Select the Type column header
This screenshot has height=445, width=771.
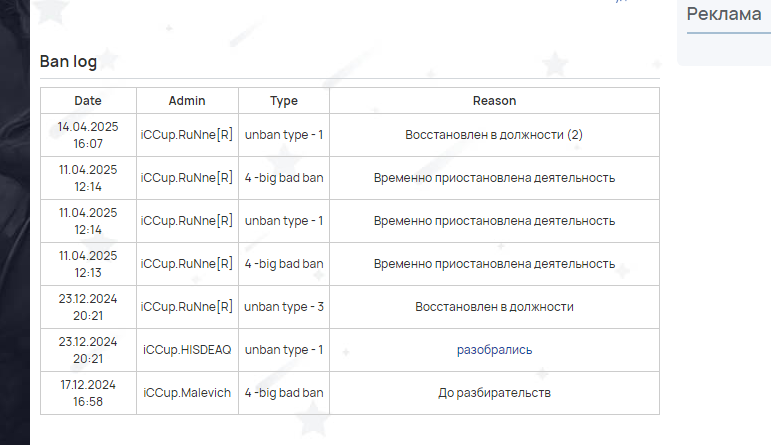point(284,101)
